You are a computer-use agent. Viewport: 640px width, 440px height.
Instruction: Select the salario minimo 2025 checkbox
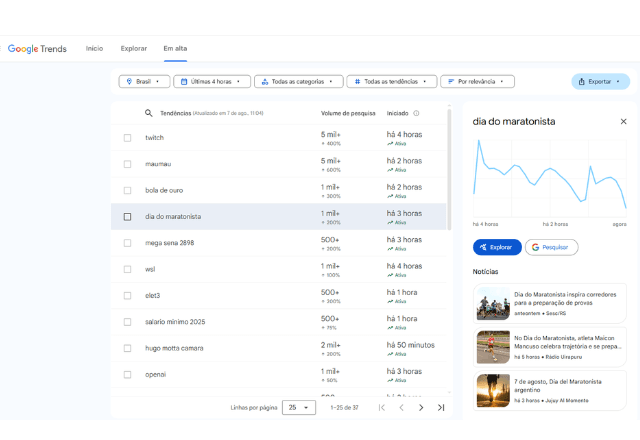tap(127, 322)
